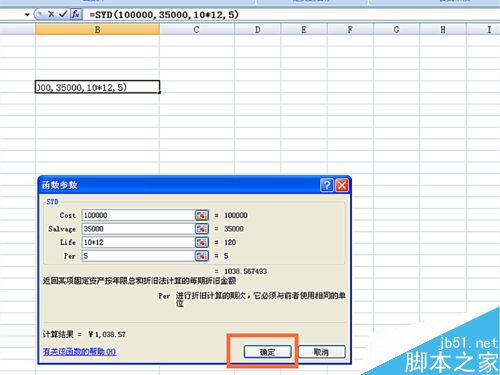Click into the Cost input field

(x=138, y=215)
